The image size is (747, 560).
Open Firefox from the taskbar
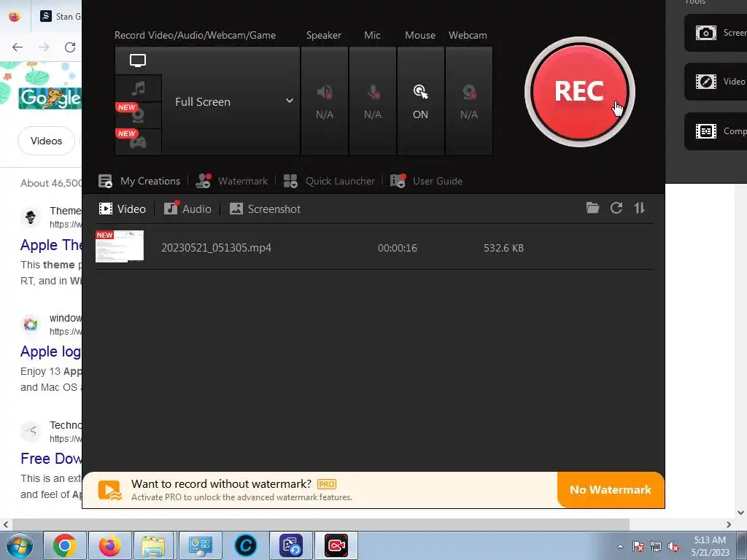110,545
